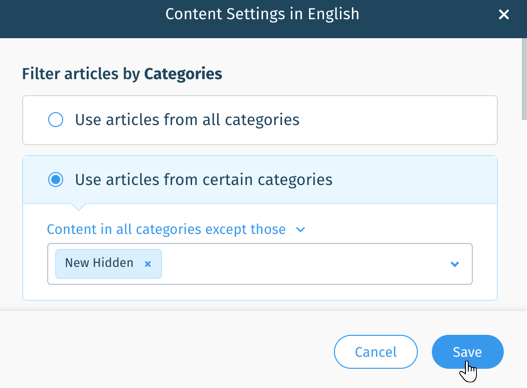Remove the New Hidden category tag
Viewport: 527px width, 388px height.
tap(148, 264)
